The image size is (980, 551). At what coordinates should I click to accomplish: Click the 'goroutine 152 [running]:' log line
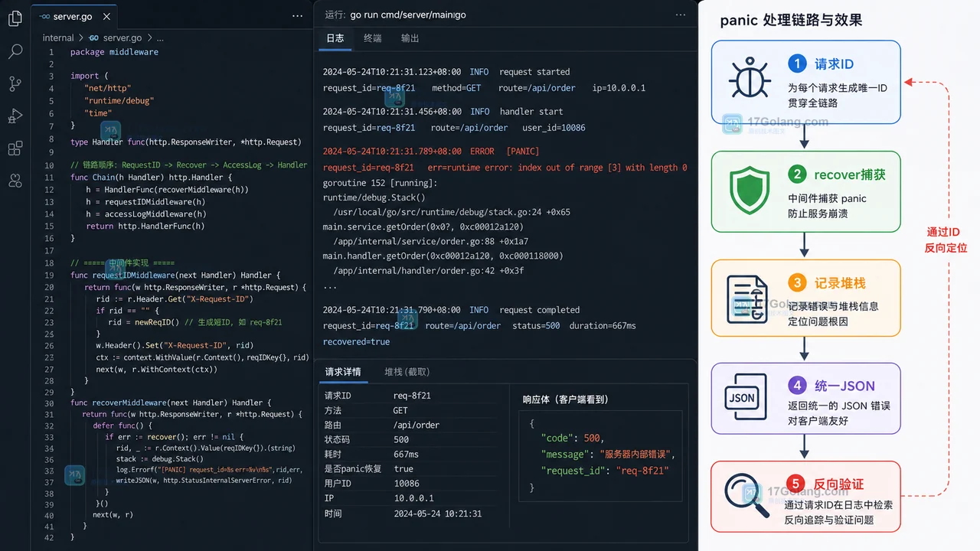coord(380,183)
